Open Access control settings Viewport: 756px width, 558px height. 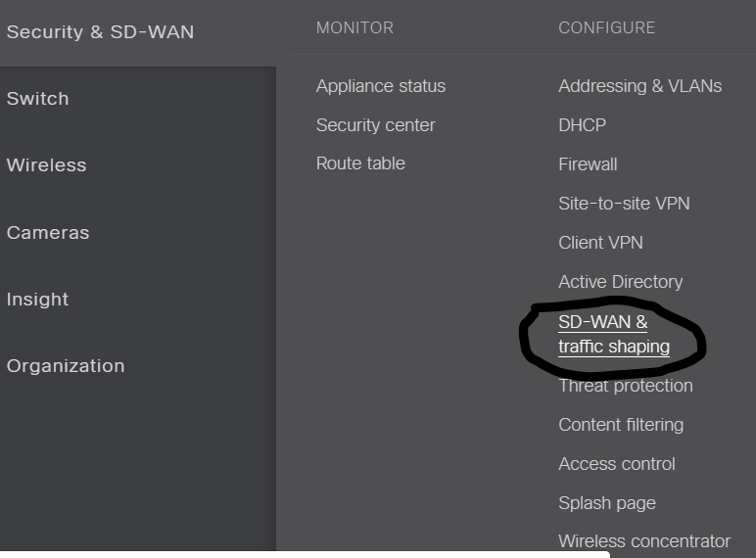click(617, 464)
